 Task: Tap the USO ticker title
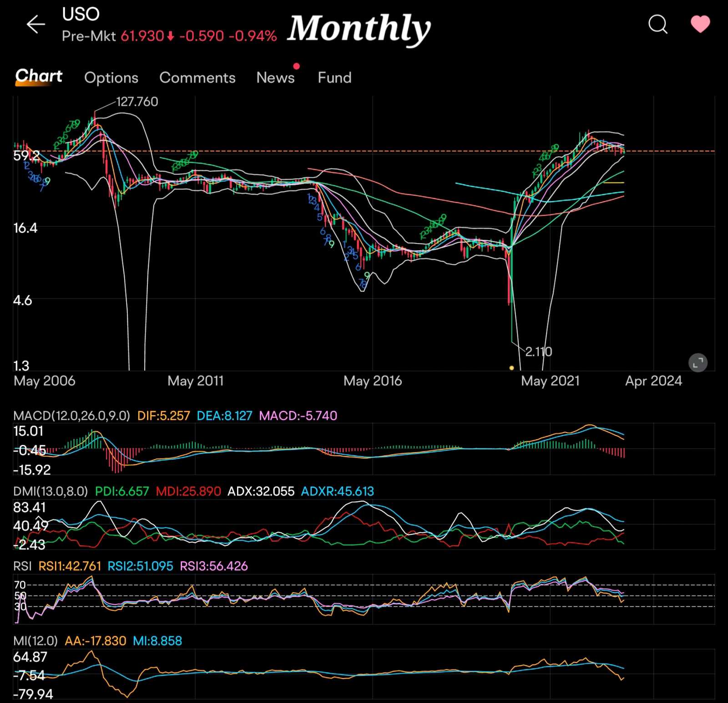click(81, 14)
